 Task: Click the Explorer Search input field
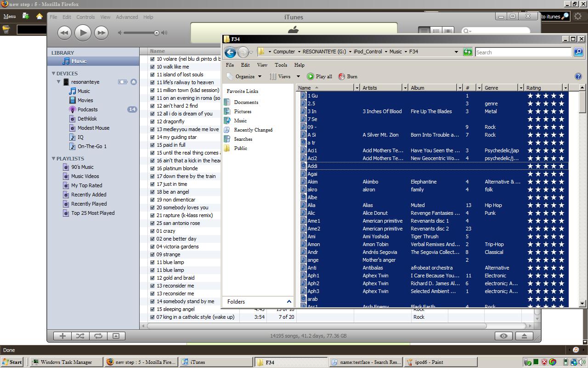[523, 52]
